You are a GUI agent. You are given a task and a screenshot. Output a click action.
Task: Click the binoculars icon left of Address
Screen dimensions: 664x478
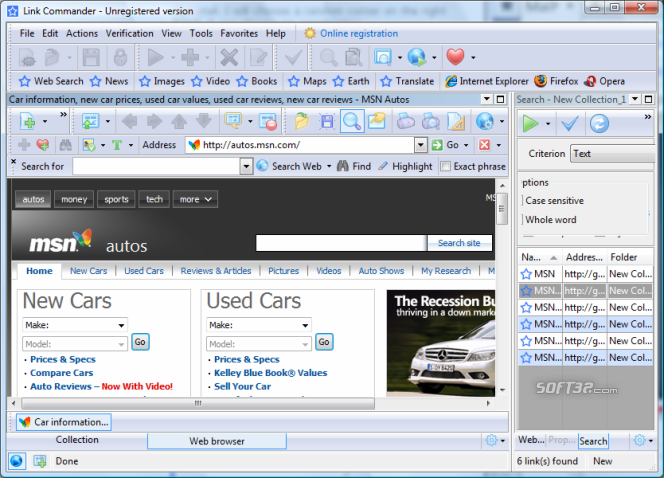[65, 145]
